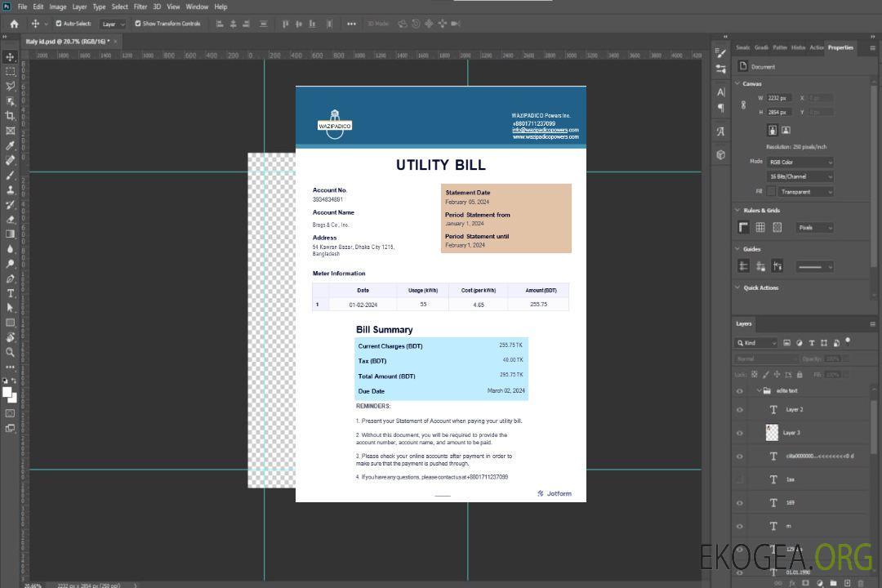The height and width of the screenshot is (588, 882).
Task: Open the RGB Color mode dropdown
Action: 800,162
